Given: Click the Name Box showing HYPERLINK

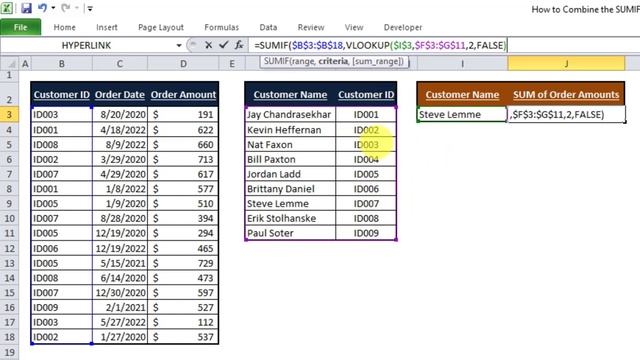Looking at the screenshot, I should tap(86, 45).
